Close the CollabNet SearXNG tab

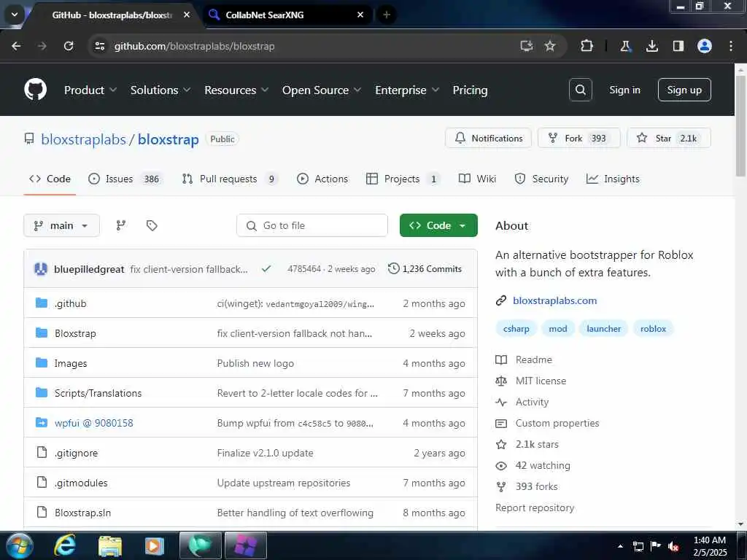click(360, 15)
